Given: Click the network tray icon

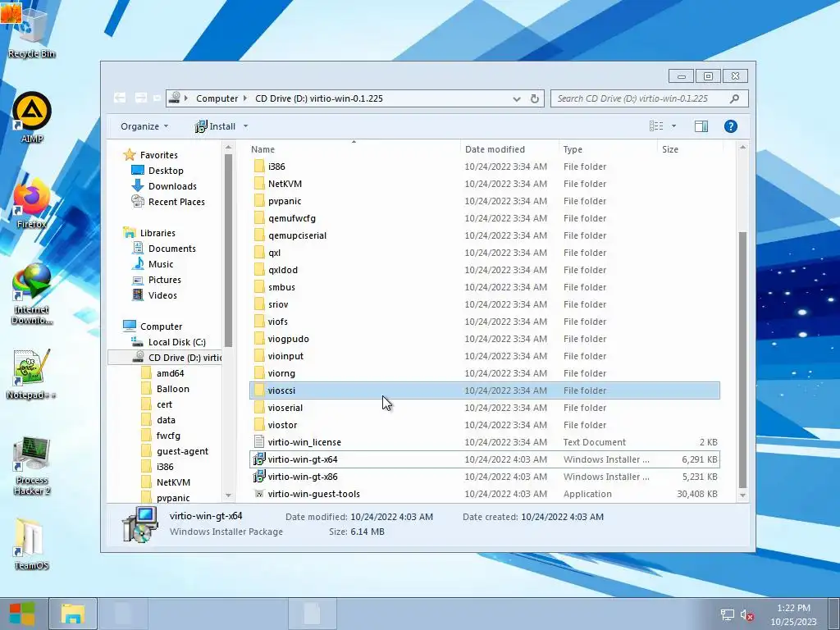Looking at the screenshot, I should click(727, 615).
